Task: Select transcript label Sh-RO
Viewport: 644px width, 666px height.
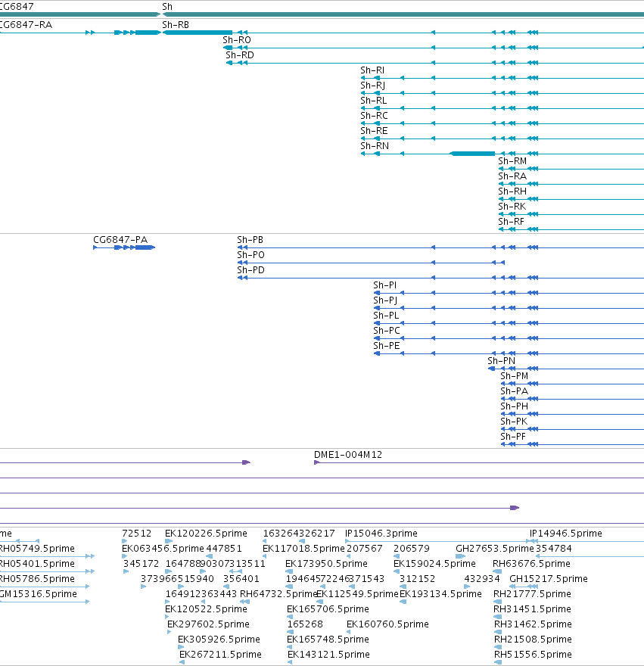Action: pos(237,40)
